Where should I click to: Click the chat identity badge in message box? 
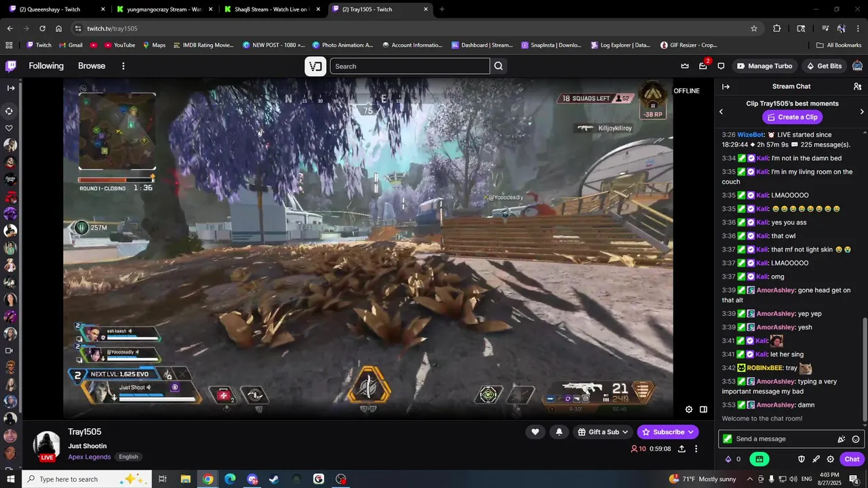coord(728,439)
